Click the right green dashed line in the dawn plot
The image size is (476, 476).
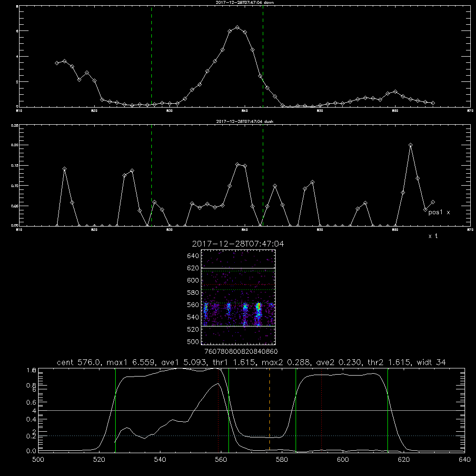(x=263, y=56)
